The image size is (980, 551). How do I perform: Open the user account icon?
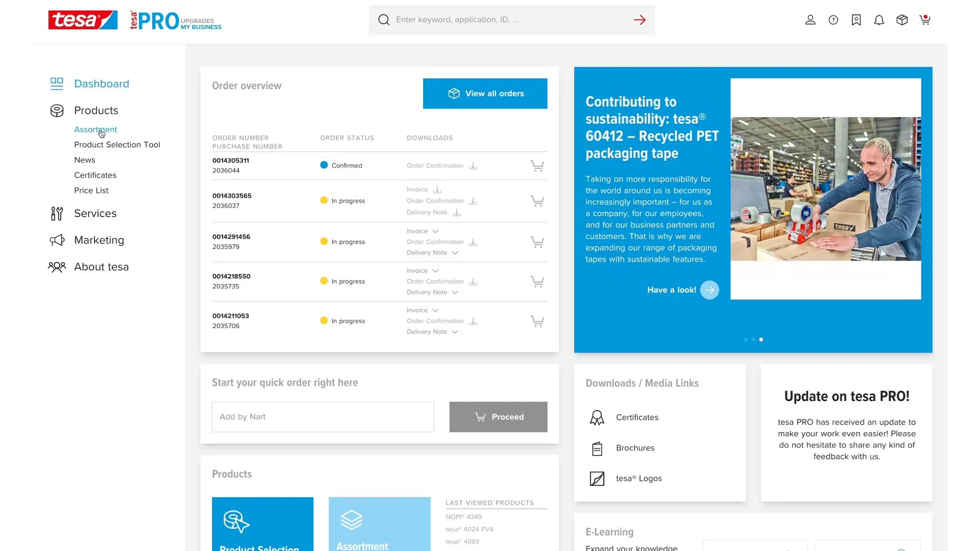(x=810, y=20)
